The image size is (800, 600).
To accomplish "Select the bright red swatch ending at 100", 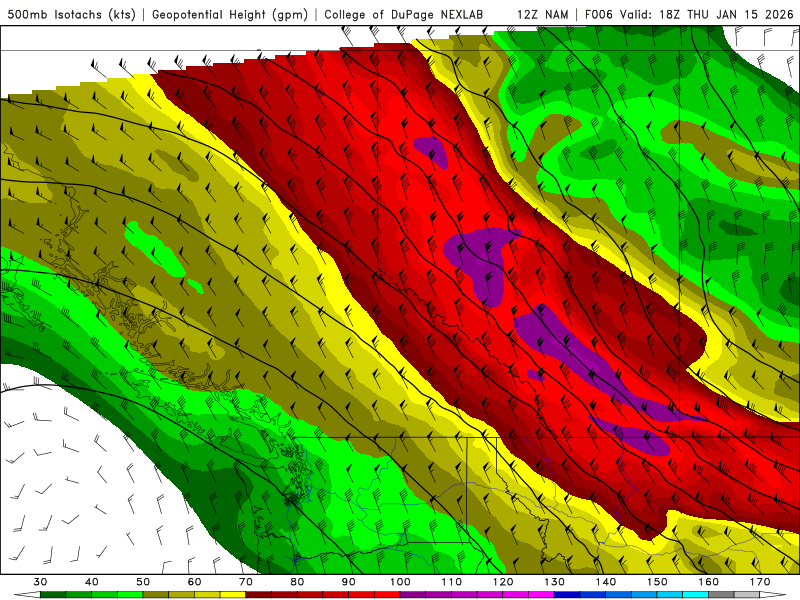I will pos(387,595).
